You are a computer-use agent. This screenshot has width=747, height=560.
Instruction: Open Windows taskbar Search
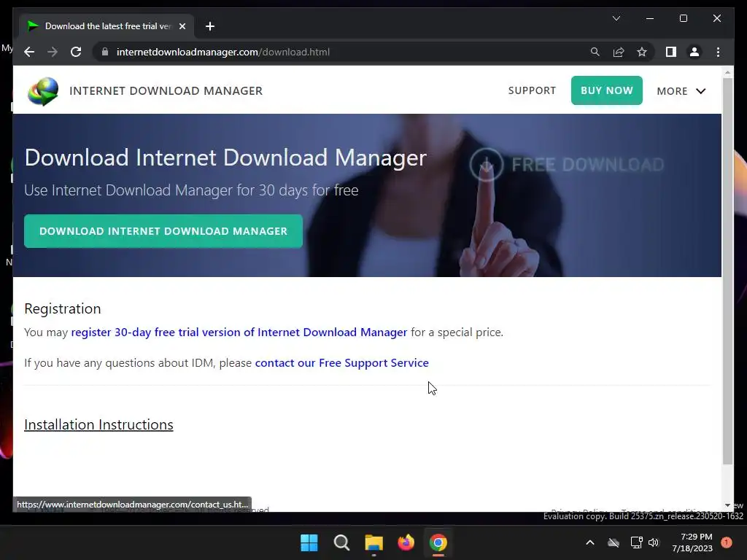point(341,542)
